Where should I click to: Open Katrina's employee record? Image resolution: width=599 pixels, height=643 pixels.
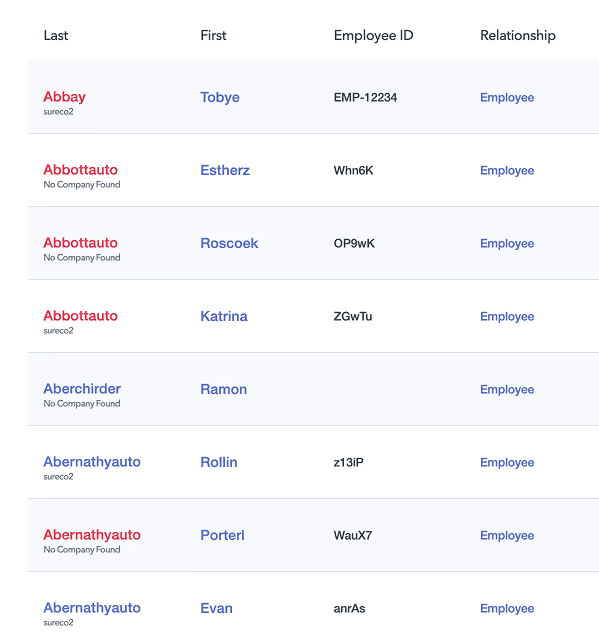(224, 316)
